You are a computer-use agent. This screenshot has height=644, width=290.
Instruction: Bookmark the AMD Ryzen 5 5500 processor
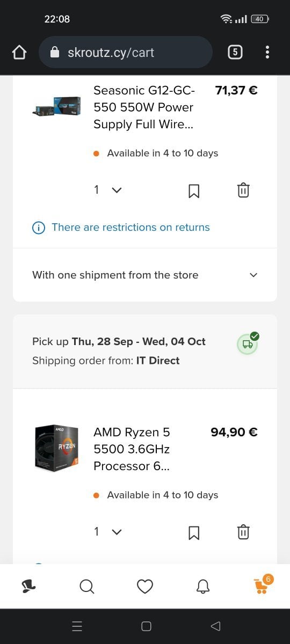tap(194, 532)
